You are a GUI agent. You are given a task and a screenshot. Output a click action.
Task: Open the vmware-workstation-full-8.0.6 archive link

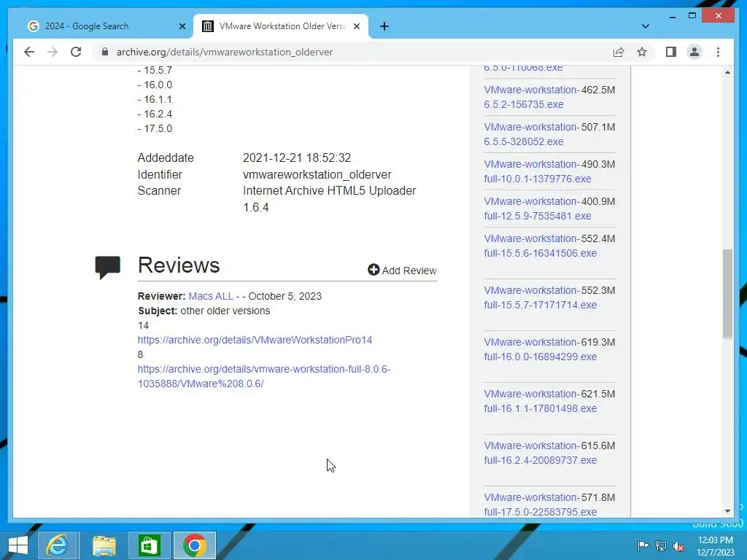coord(264,376)
